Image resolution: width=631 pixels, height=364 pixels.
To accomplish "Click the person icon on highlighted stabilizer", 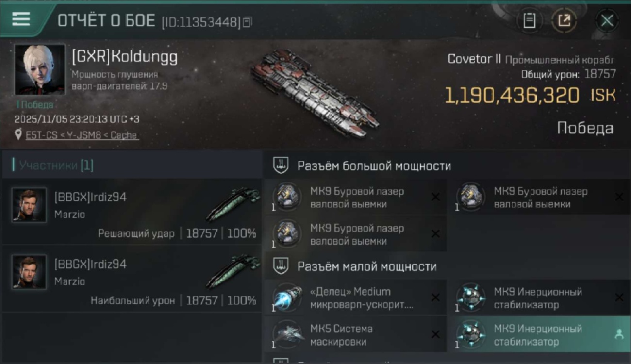I will pos(619,334).
